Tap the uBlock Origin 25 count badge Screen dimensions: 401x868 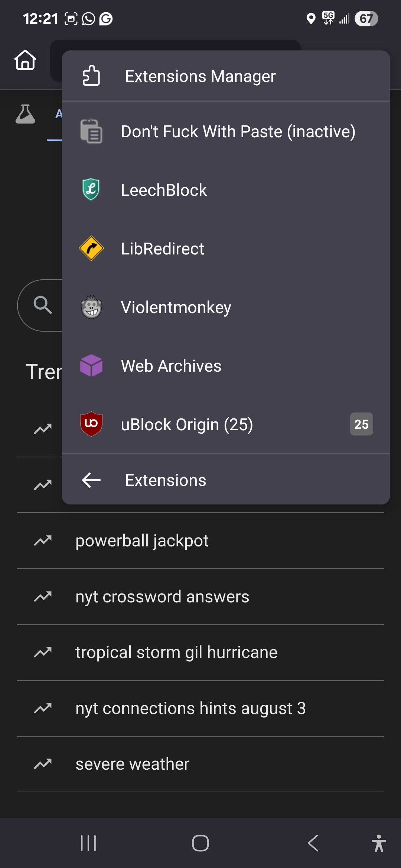click(x=361, y=424)
